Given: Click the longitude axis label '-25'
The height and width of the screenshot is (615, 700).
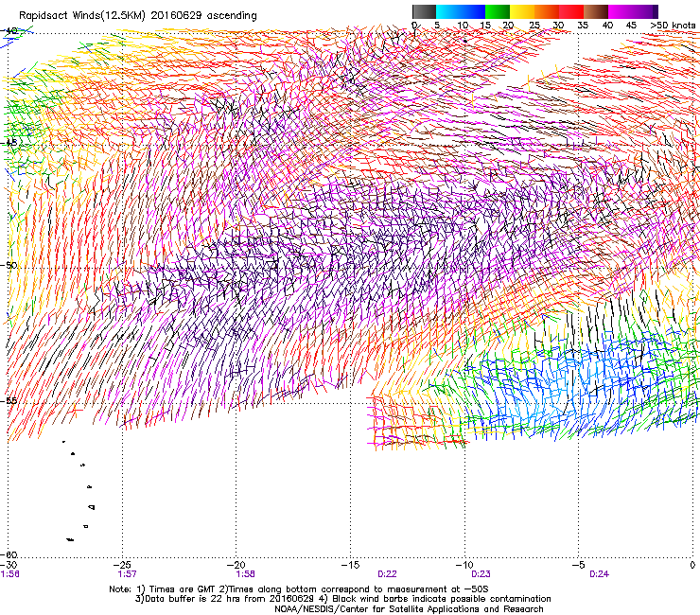Looking at the screenshot, I should tap(124, 565).
